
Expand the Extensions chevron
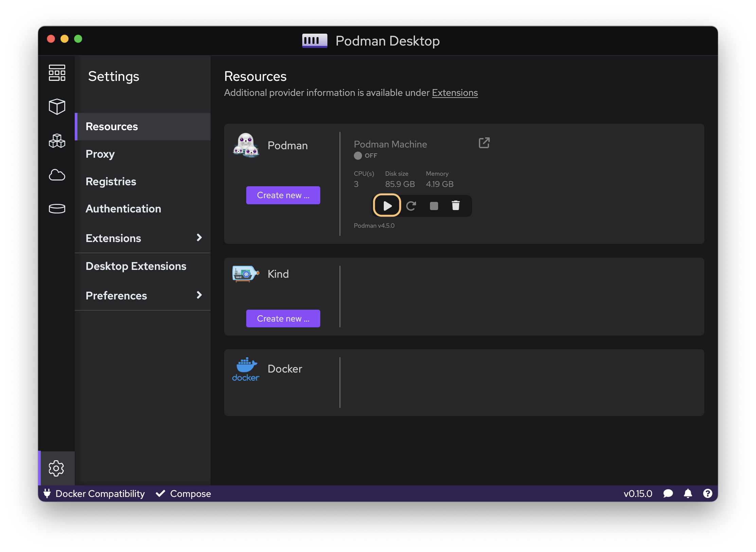[x=199, y=238]
